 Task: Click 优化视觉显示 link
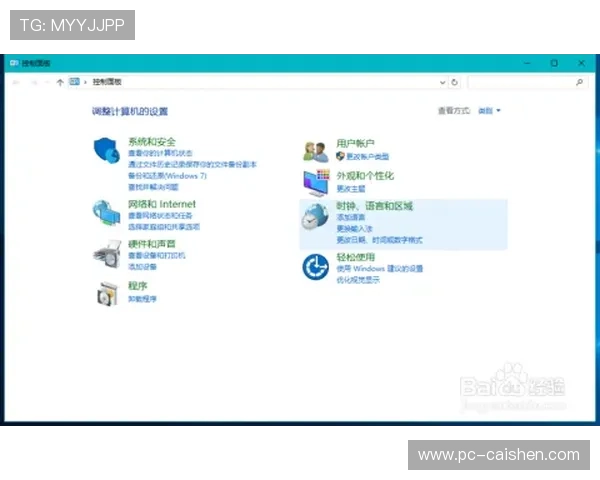358,280
